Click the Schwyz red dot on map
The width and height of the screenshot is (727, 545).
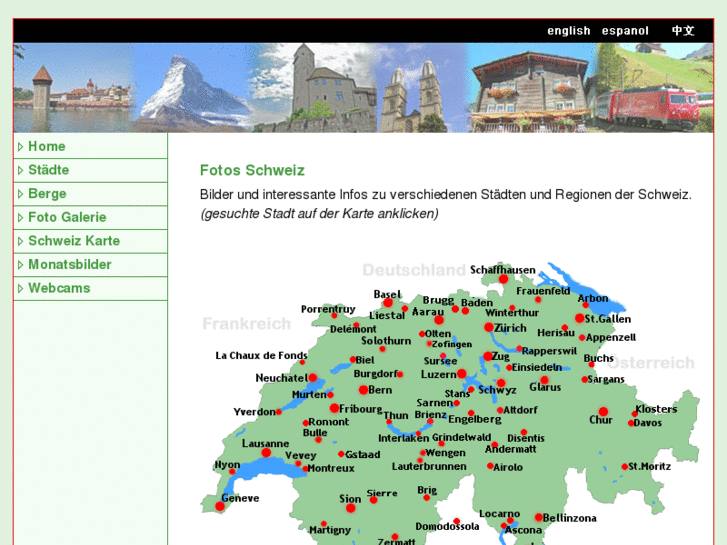point(501,383)
